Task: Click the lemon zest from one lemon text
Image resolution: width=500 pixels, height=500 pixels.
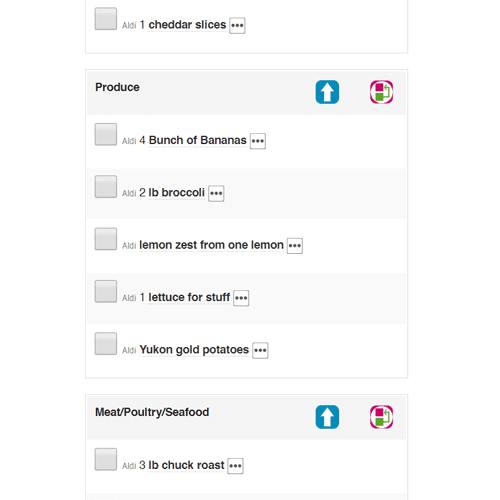Action: [x=211, y=245]
